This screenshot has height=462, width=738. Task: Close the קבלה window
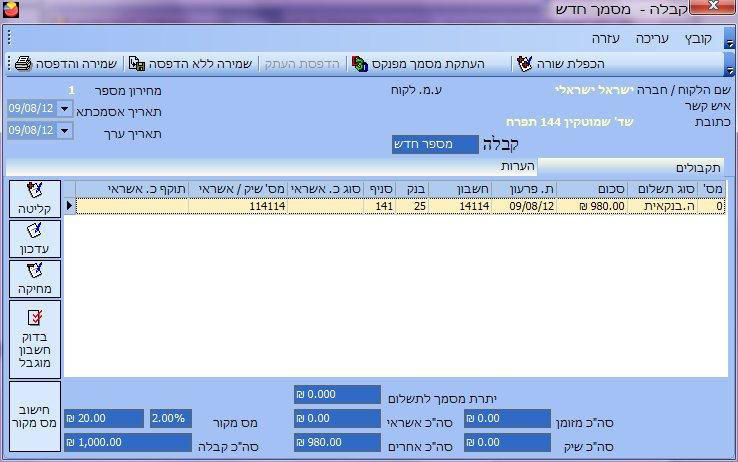(713, 7)
